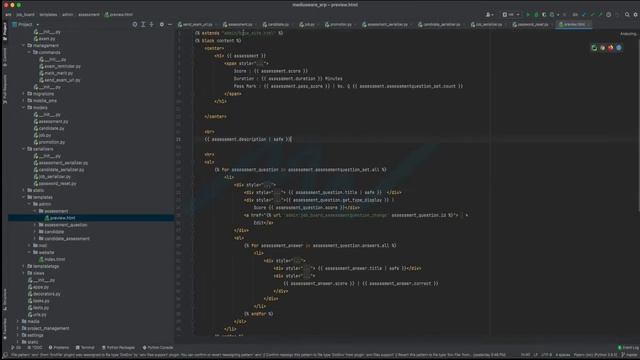Collapse the serializers folder
This screenshot has height=360, width=640.
point(24,149)
